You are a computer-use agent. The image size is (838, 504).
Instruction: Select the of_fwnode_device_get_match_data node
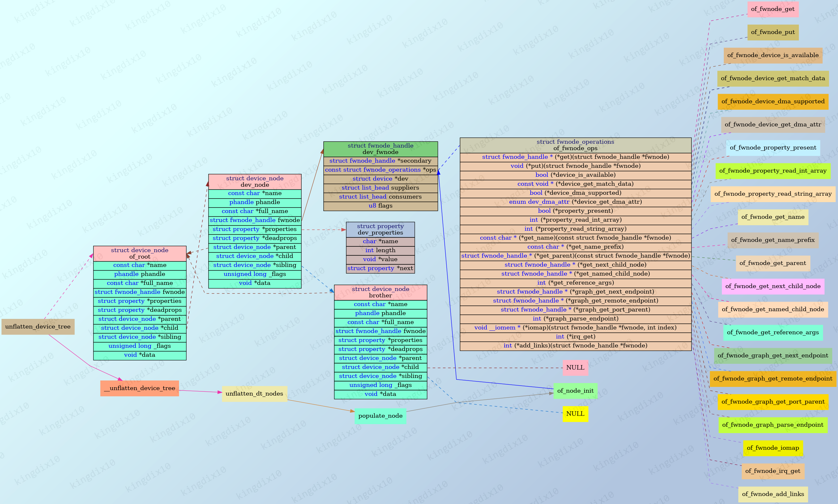pyautogui.click(x=773, y=79)
